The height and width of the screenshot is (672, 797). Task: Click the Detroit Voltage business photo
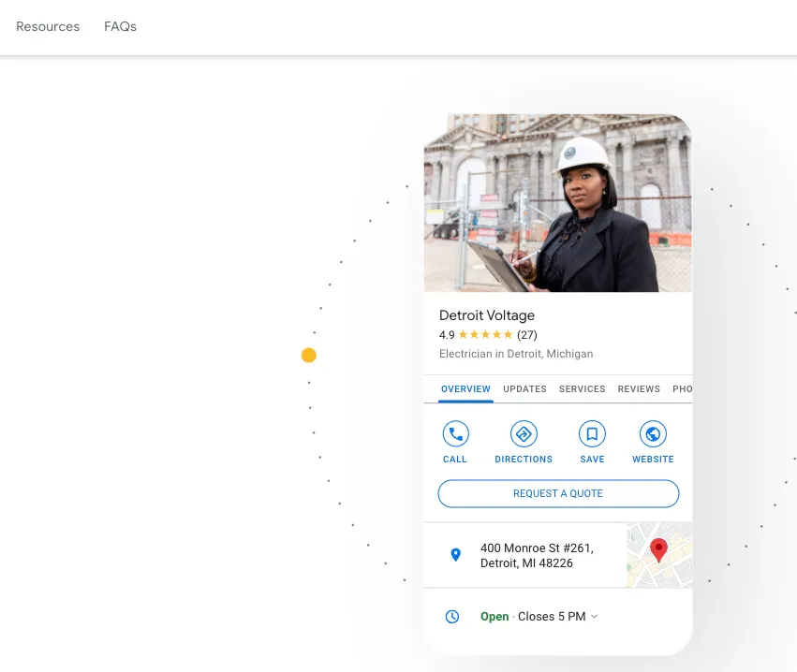coord(558,203)
